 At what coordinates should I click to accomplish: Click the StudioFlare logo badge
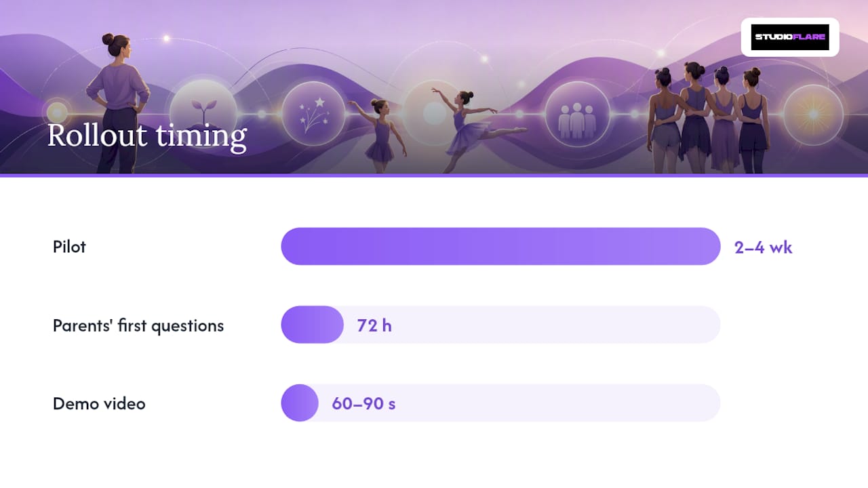790,37
